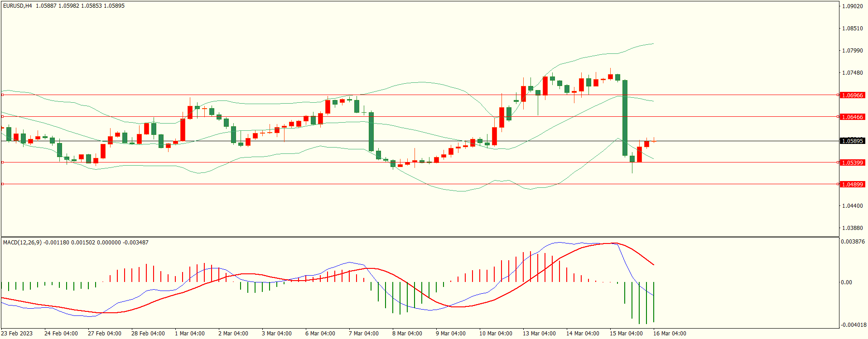Select the large green candle on 15 March

(625, 118)
